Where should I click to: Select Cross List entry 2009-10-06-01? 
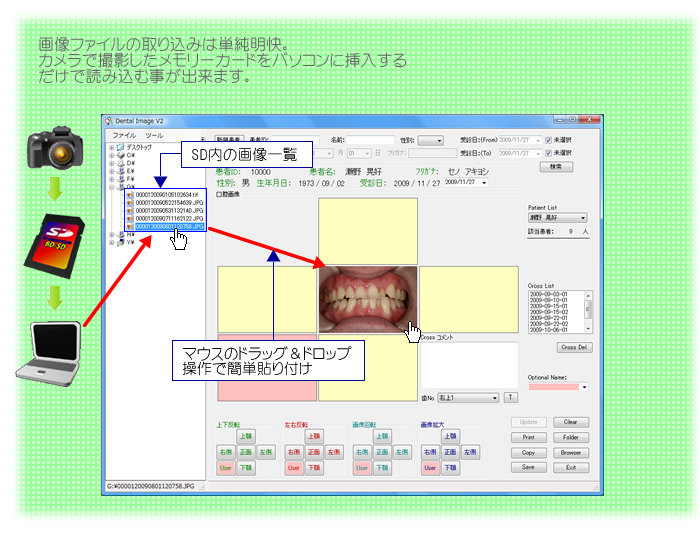pos(549,330)
